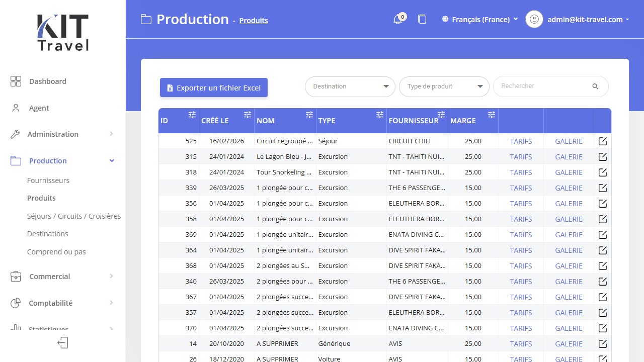Click 'Circuit regroupé ...' name cell
644x362 pixels.
click(285, 141)
